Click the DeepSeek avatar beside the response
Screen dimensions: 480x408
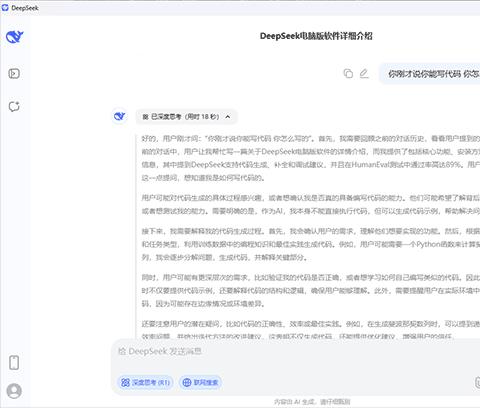[x=119, y=116]
